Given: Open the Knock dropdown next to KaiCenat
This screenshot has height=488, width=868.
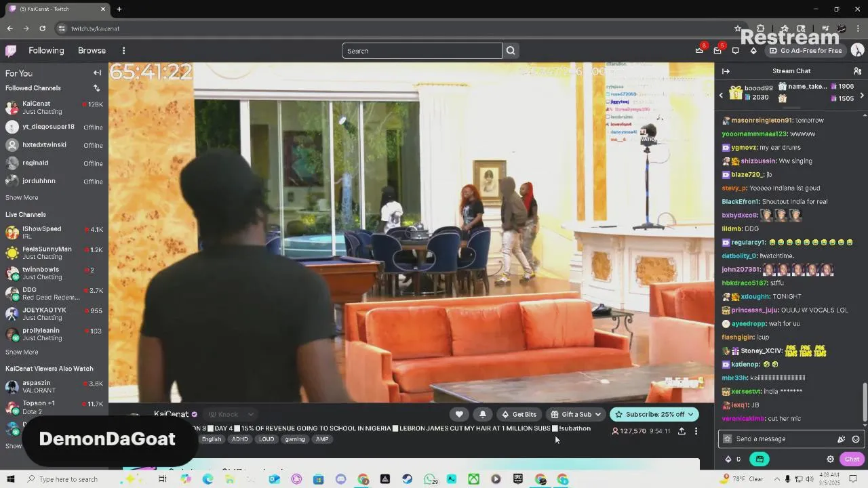Looking at the screenshot, I should [231, 414].
